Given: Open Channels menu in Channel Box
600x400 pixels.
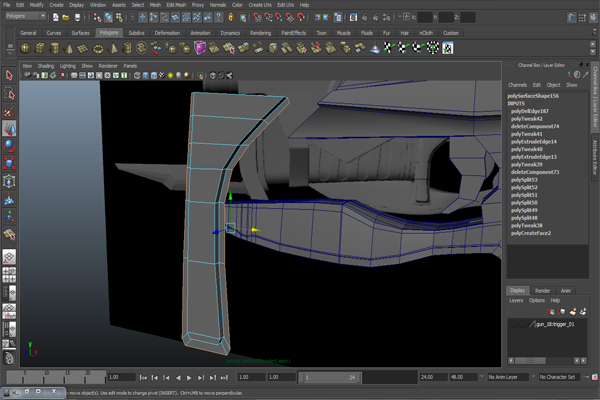Looking at the screenshot, I should [x=517, y=85].
